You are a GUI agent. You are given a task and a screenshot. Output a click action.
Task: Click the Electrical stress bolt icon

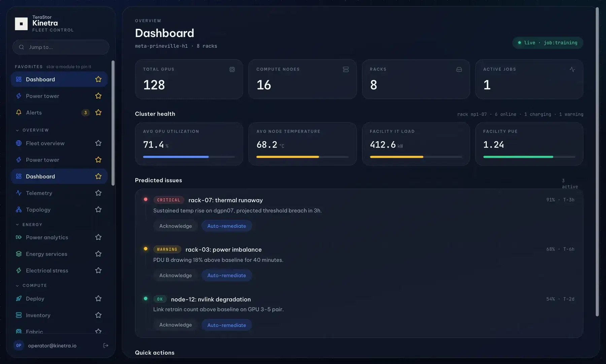(x=19, y=270)
